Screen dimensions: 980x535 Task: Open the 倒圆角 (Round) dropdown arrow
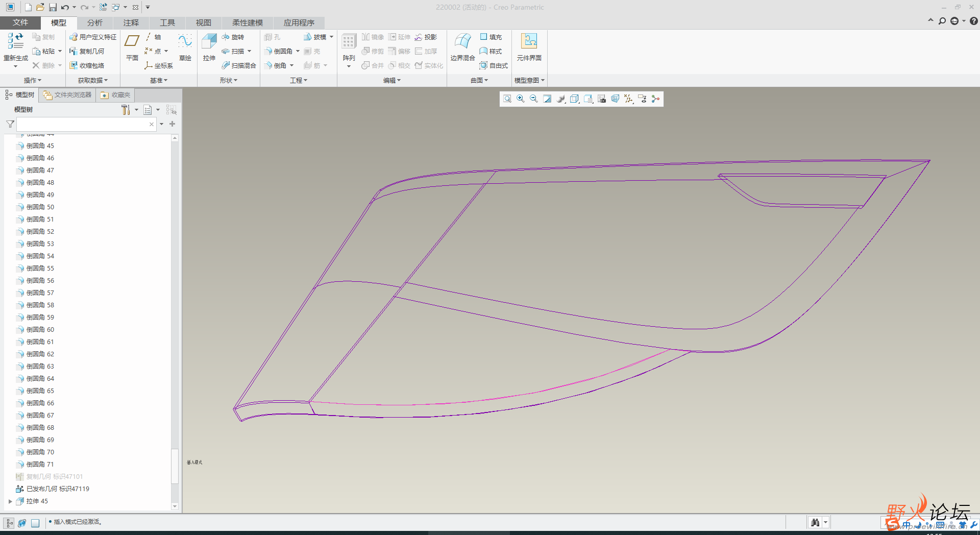click(298, 52)
